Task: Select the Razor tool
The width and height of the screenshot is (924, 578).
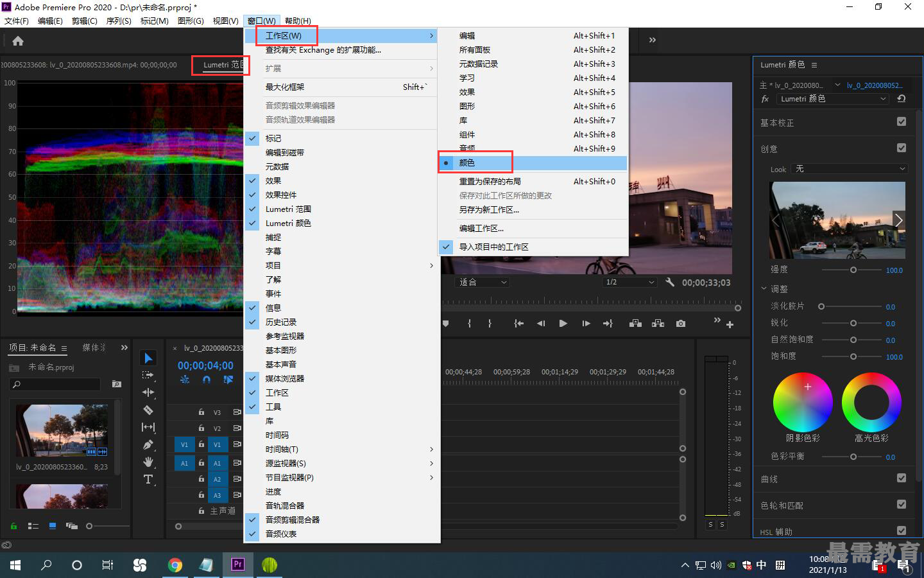Action: pos(148,410)
